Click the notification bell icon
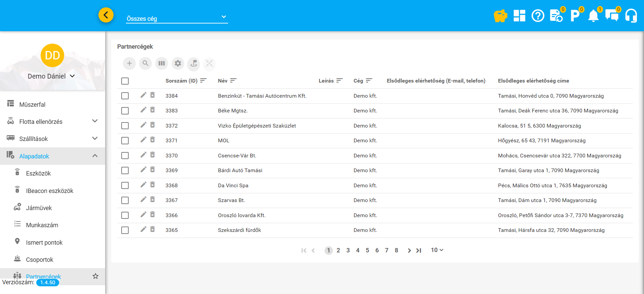The height and width of the screenshot is (294, 644). [593, 16]
